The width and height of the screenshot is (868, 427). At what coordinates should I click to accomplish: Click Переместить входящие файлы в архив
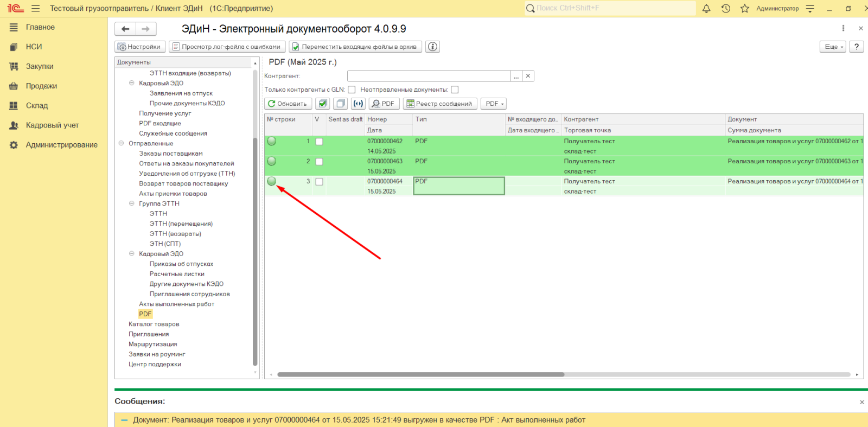pyautogui.click(x=355, y=47)
